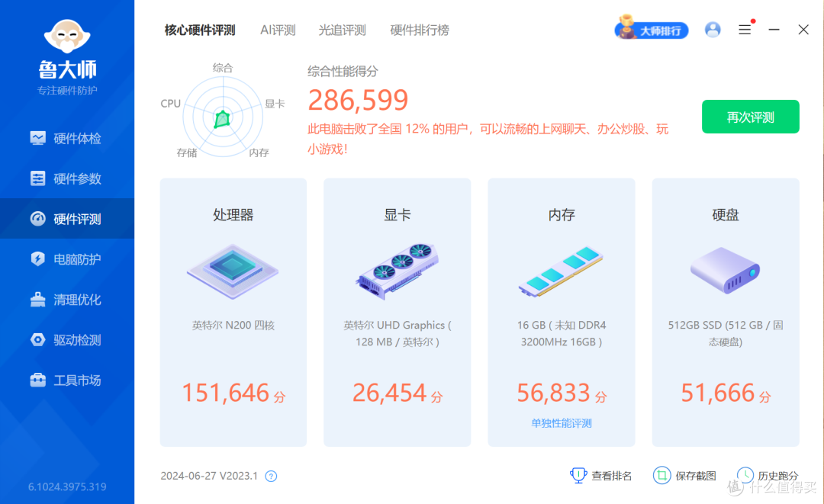
Task: Click the disk score 51,666
Action: pyautogui.click(x=718, y=393)
